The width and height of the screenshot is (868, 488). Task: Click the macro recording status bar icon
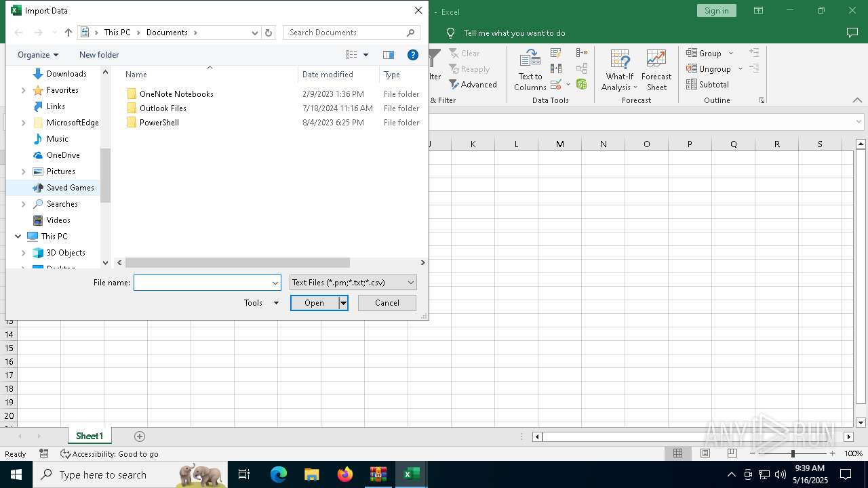coord(44,453)
